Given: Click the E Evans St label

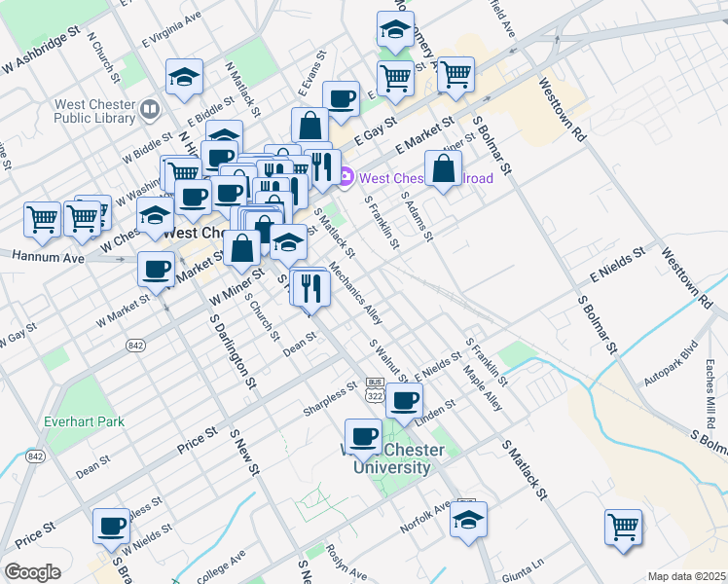Looking at the screenshot, I should click(312, 73).
